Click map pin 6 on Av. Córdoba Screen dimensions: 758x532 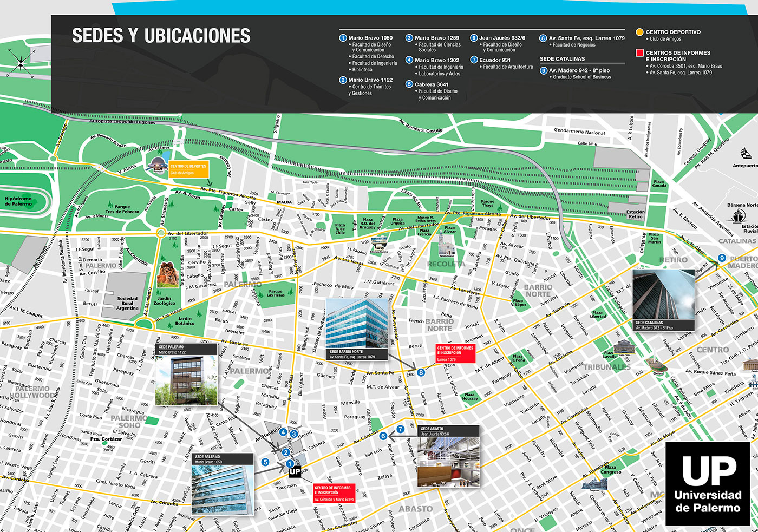(383, 436)
